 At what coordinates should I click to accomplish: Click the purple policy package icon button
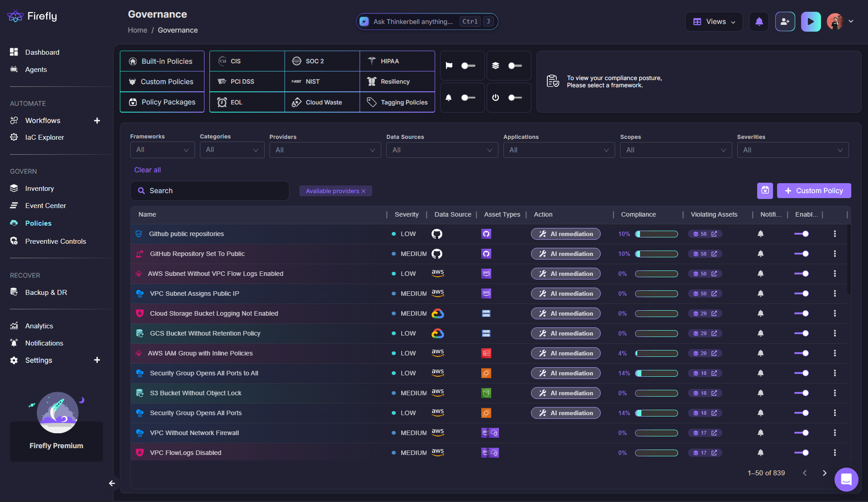[x=765, y=191]
